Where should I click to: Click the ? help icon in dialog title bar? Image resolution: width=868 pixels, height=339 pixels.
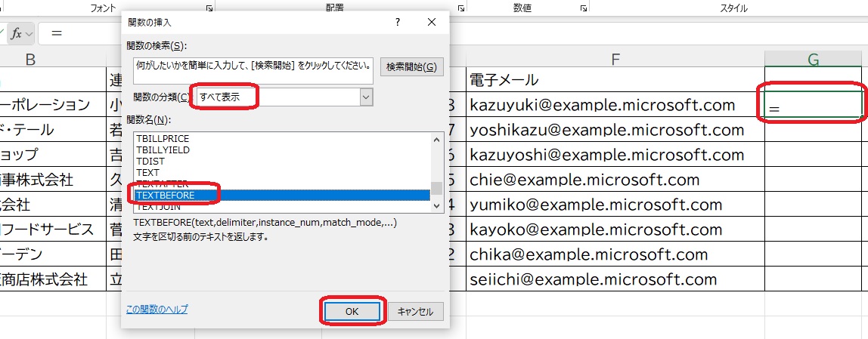point(398,23)
